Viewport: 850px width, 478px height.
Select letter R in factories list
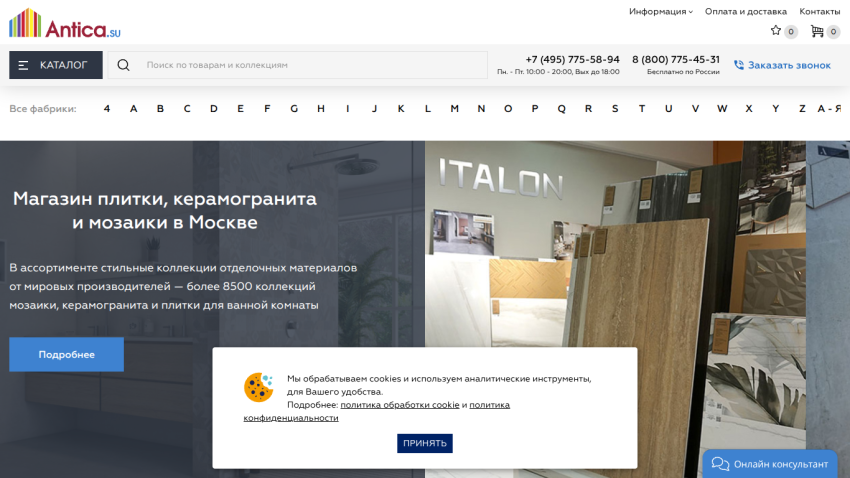coord(588,109)
